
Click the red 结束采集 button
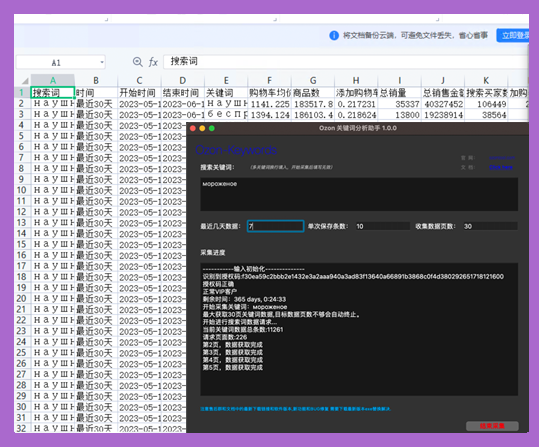[x=492, y=426]
